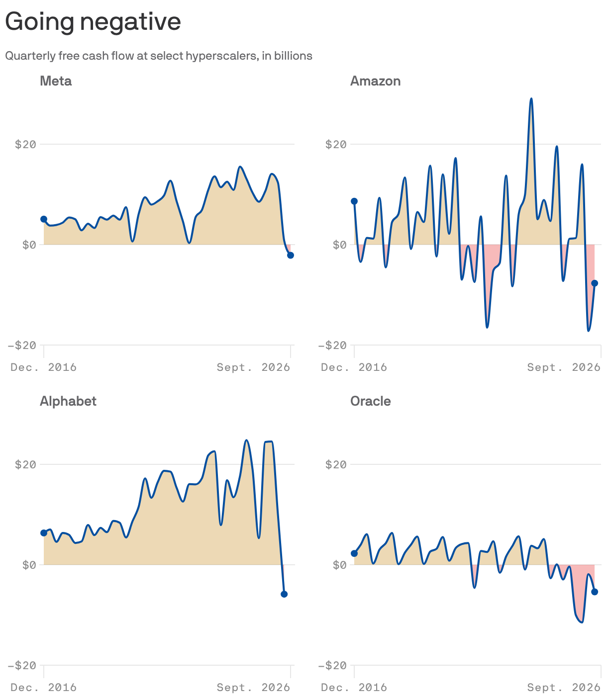Click the Amazon chart ending data point
The height and width of the screenshot is (700, 607).
click(x=595, y=283)
